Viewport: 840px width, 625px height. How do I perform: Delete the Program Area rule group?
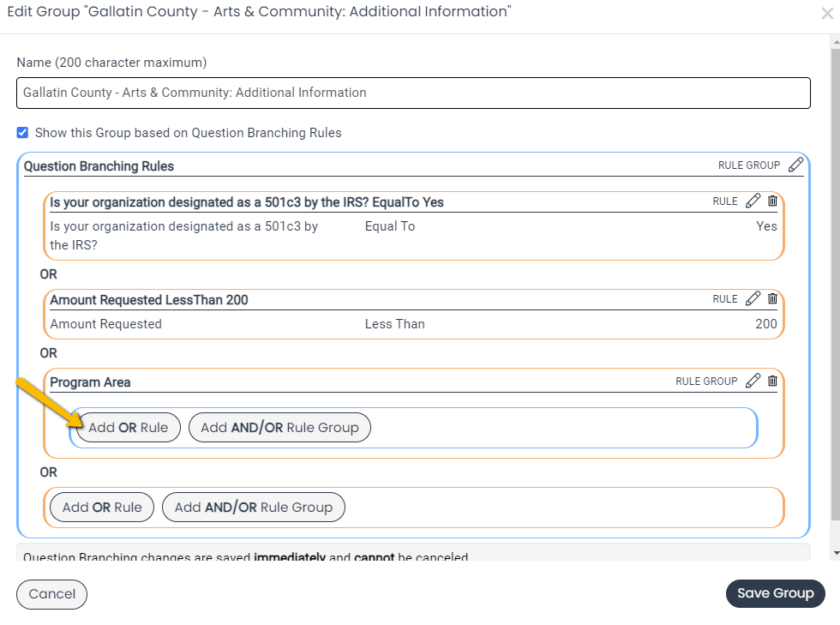772,381
